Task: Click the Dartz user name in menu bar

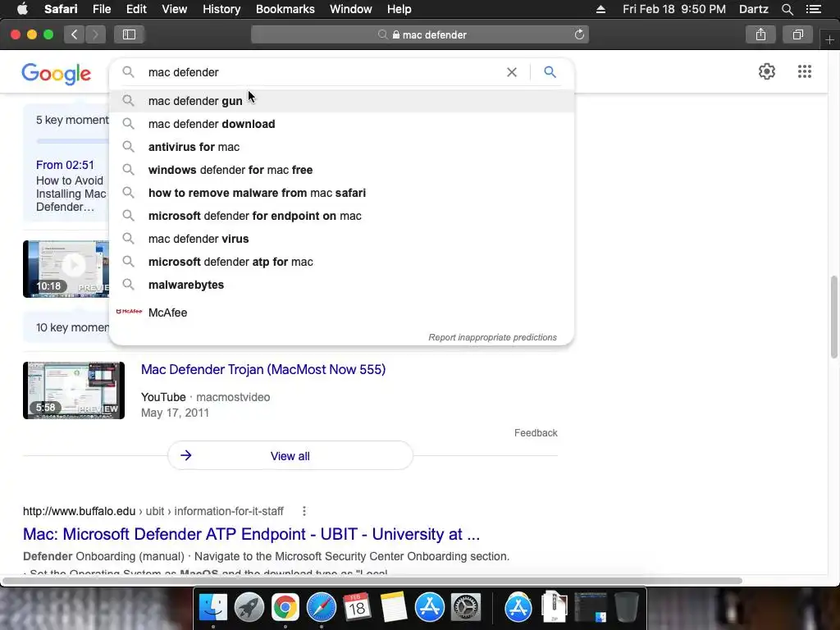Action: pyautogui.click(x=753, y=9)
